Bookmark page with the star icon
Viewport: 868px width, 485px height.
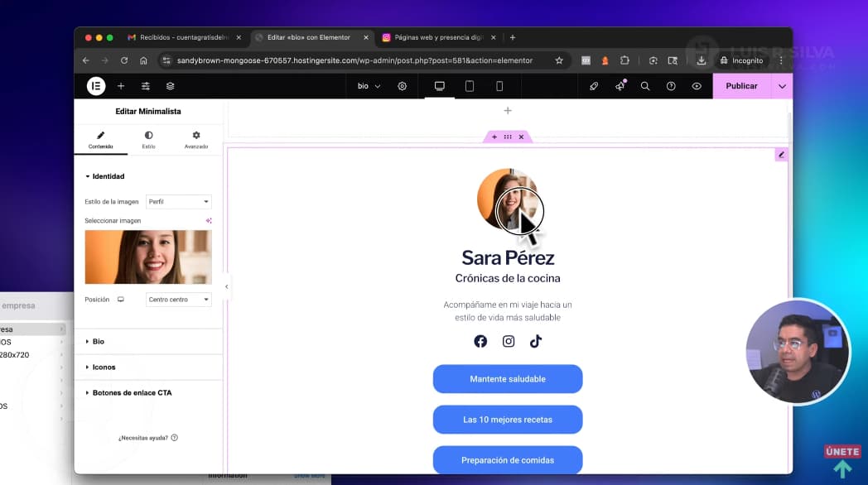click(559, 61)
